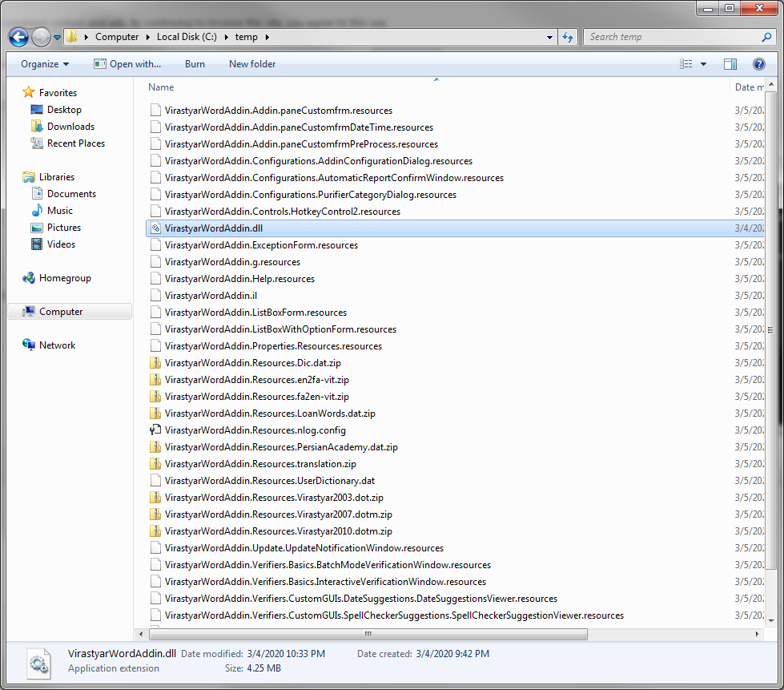
Task: Expand arrow after Local Disk (C:) breadcrumb
Action: pos(226,37)
